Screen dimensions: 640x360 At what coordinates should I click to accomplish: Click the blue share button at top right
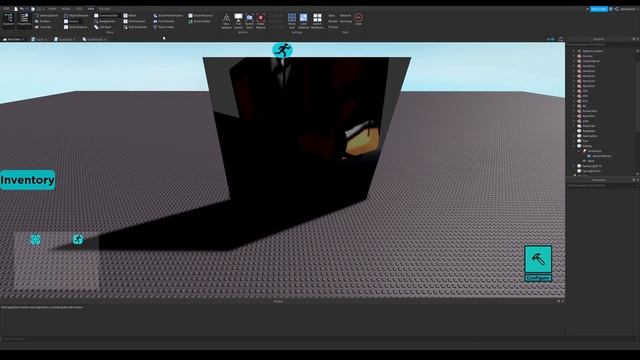tap(598, 9)
